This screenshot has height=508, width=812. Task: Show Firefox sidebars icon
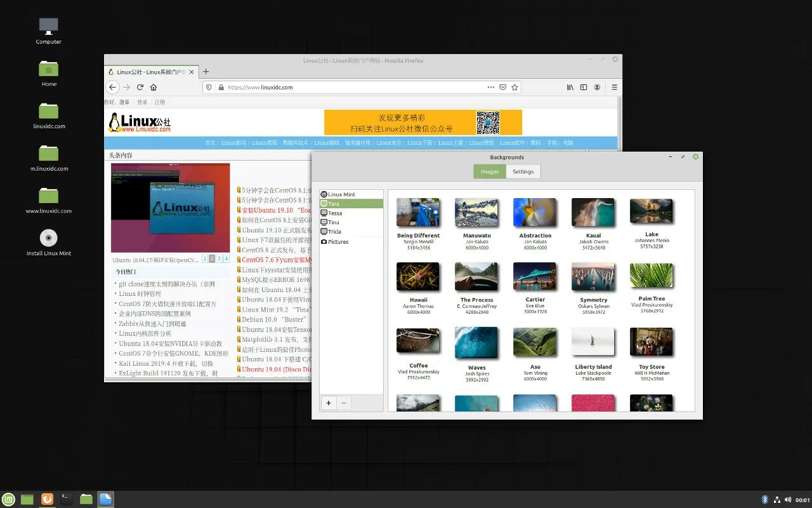click(x=584, y=87)
